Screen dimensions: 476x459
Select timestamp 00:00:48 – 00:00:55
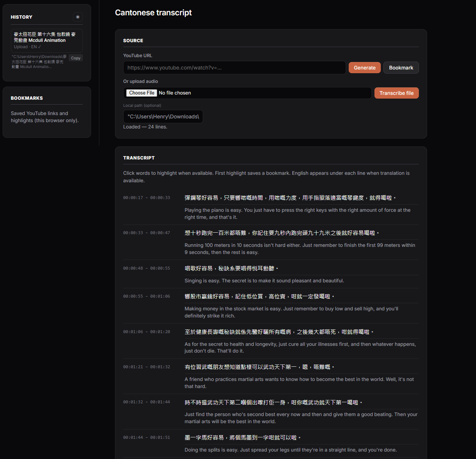pyautogui.click(x=146, y=268)
